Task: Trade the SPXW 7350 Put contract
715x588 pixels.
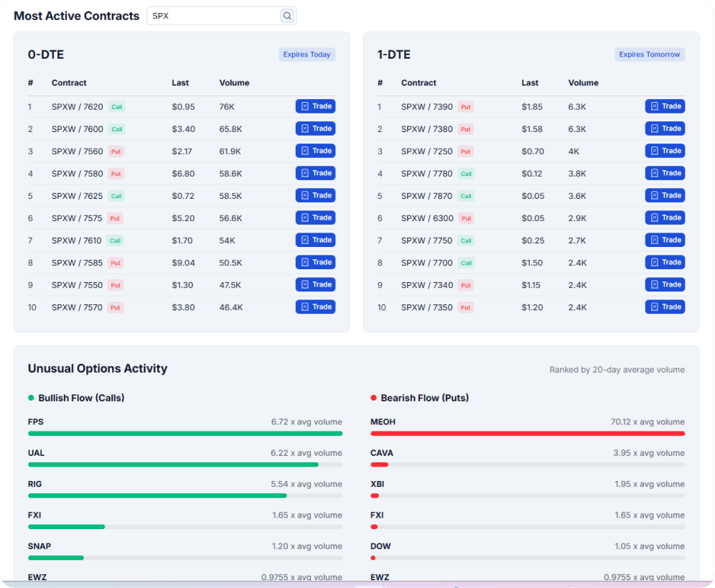Action: click(x=665, y=307)
